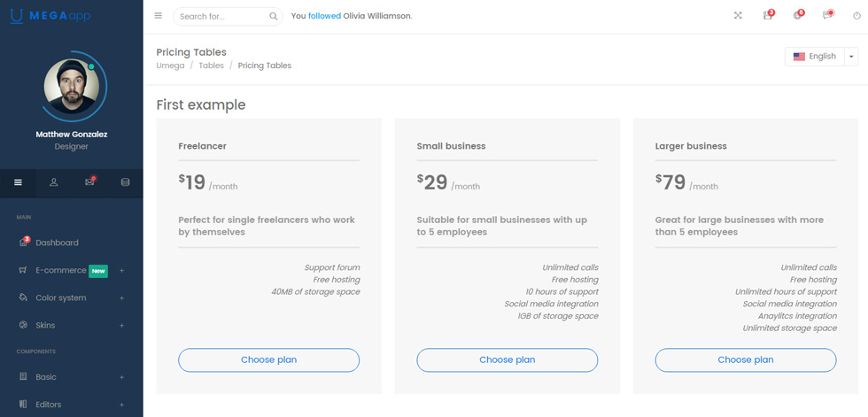The width and height of the screenshot is (868, 417).
Task: Select the sidebar menu list tab icon
Action: click(19, 182)
